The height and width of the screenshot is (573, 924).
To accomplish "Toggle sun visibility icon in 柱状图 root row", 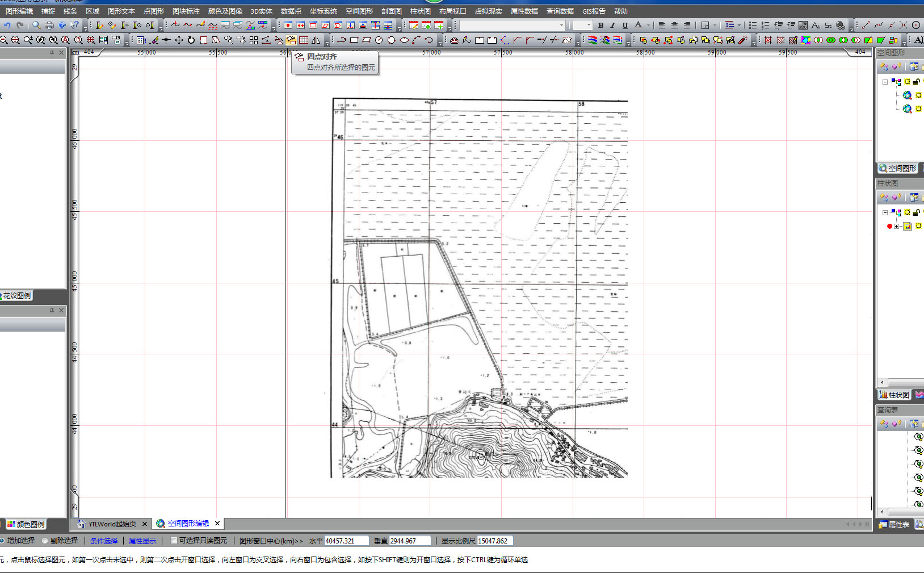I will coord(908,212).
